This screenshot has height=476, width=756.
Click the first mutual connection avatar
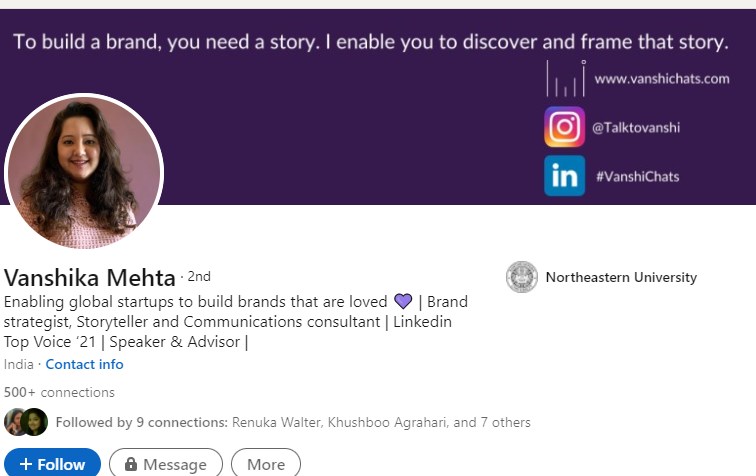[16, 422]
